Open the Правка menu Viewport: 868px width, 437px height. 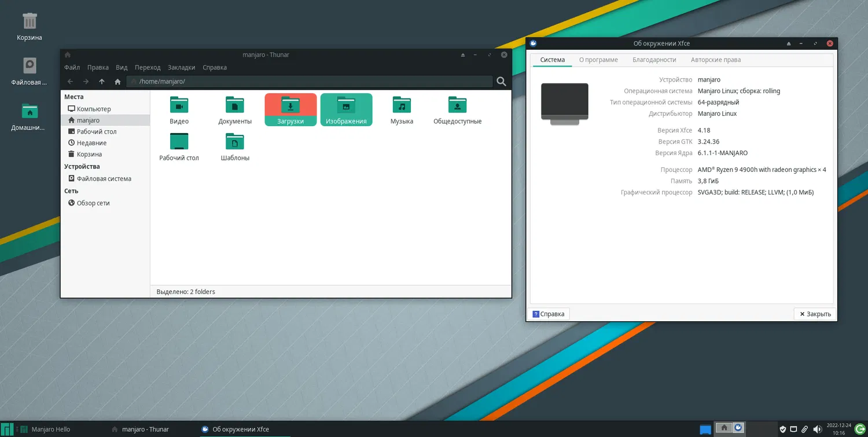[98, 68]
